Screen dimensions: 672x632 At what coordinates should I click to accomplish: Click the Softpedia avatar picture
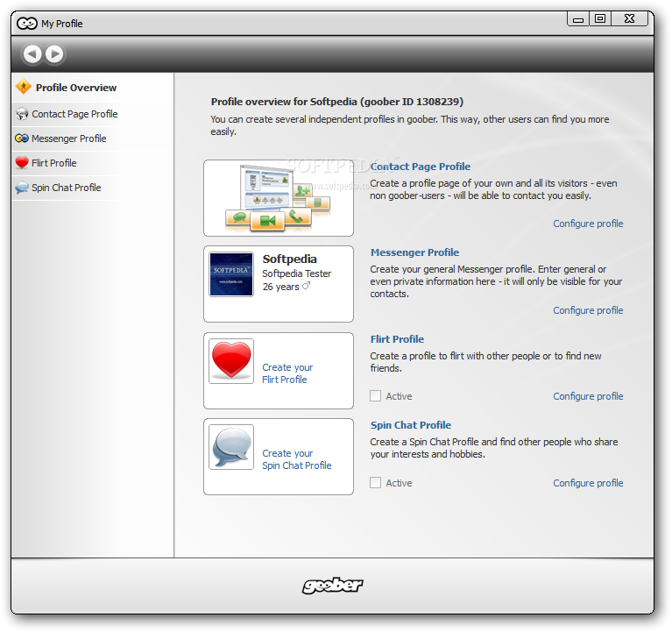pyautogui.click(x=231, y=274)
